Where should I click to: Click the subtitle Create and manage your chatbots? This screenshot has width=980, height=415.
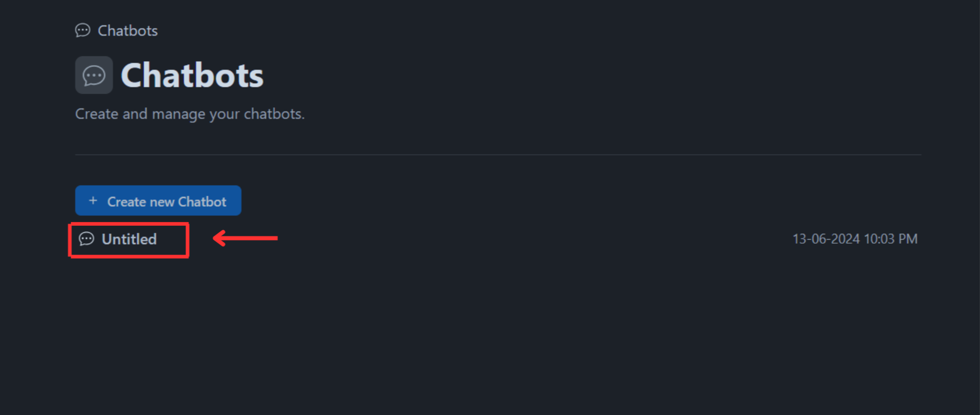click(x=190, y=113)
